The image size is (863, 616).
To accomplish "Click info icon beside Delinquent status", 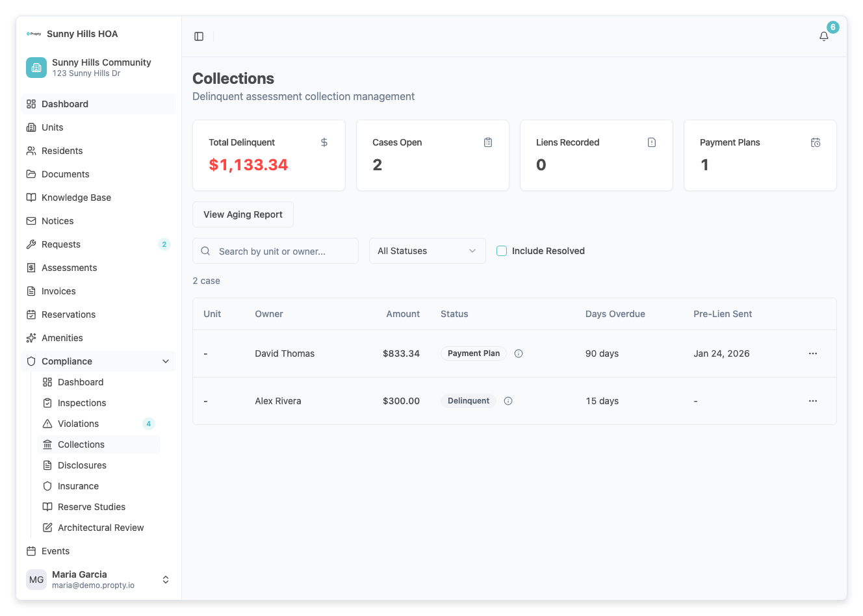I will click(x=508, y=401).
